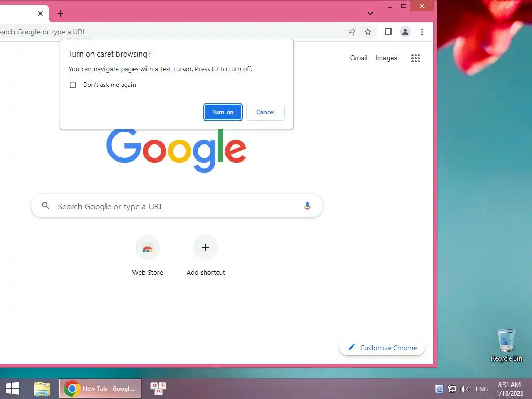This screenshot has width=532, height=399.
Task: Select the Chrome New Tab taskbar item
Action: (100, 389)
